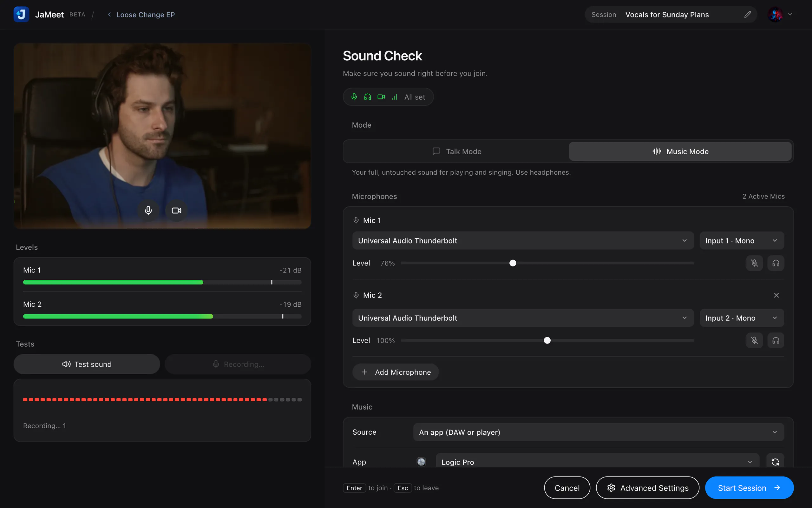Click the webcam video preview
This screenshot has width=812, height=508.
tap(162, 136)
